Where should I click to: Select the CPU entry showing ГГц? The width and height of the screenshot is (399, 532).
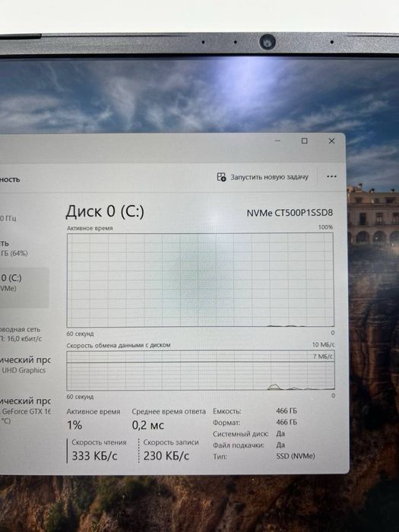click(10, 218)
